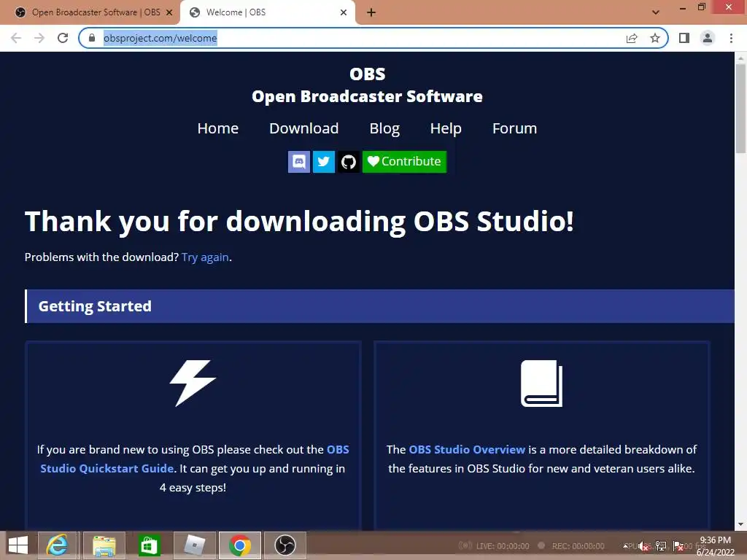Open the OBS Studio Overview link

[x=467, y=449]
